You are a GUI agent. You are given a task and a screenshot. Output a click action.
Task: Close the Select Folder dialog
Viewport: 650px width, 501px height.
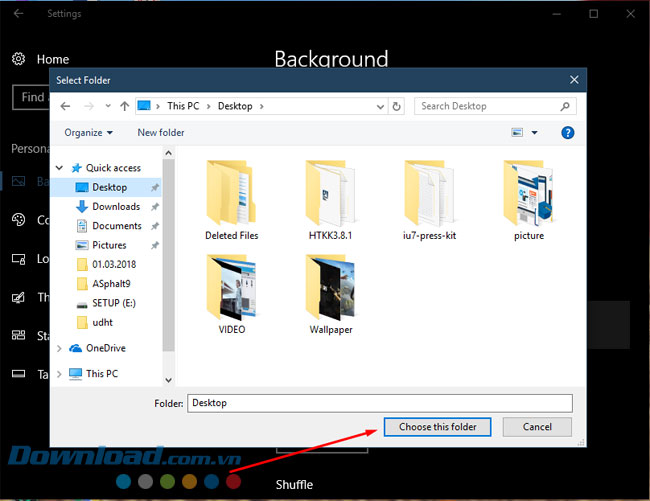tap(574, 80)
